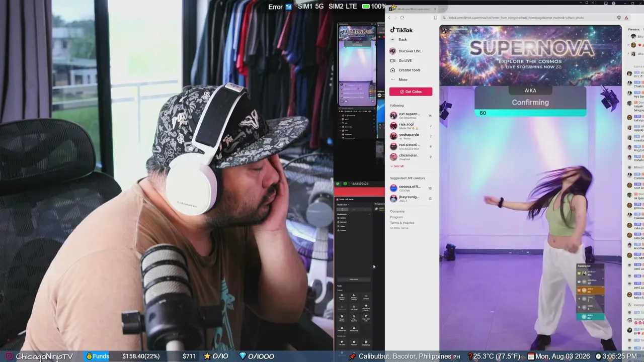The width and height of the screenshot is (644, 362).
Task: Open Terms & Policies footer link
Action: click(402, 223)
